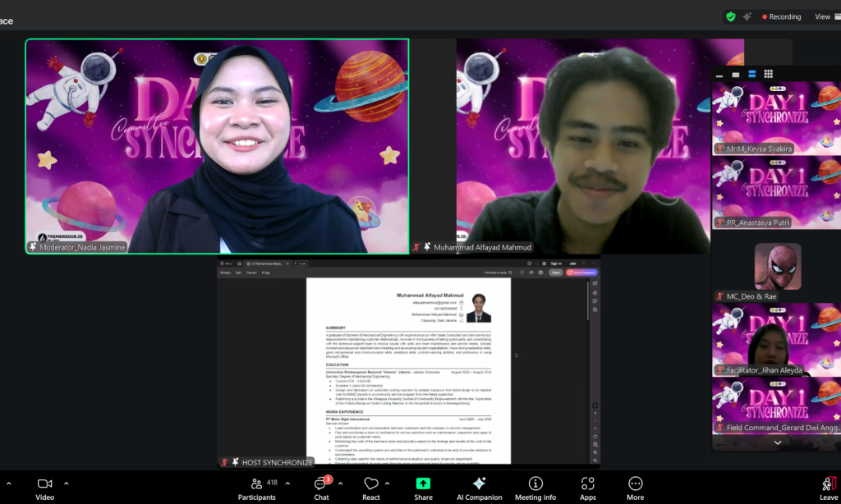841x504 pixels.
Task: Open the More options menu
Action: [x=635, y=488]
